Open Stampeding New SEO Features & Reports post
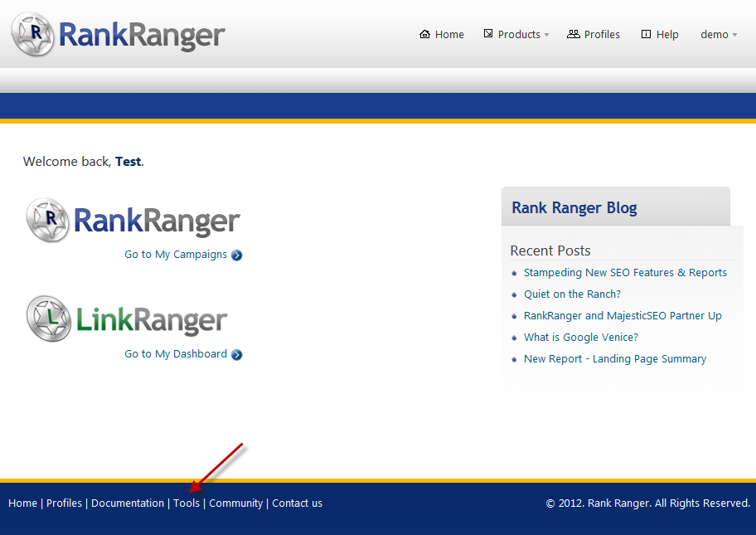 (x=625, y=273)
